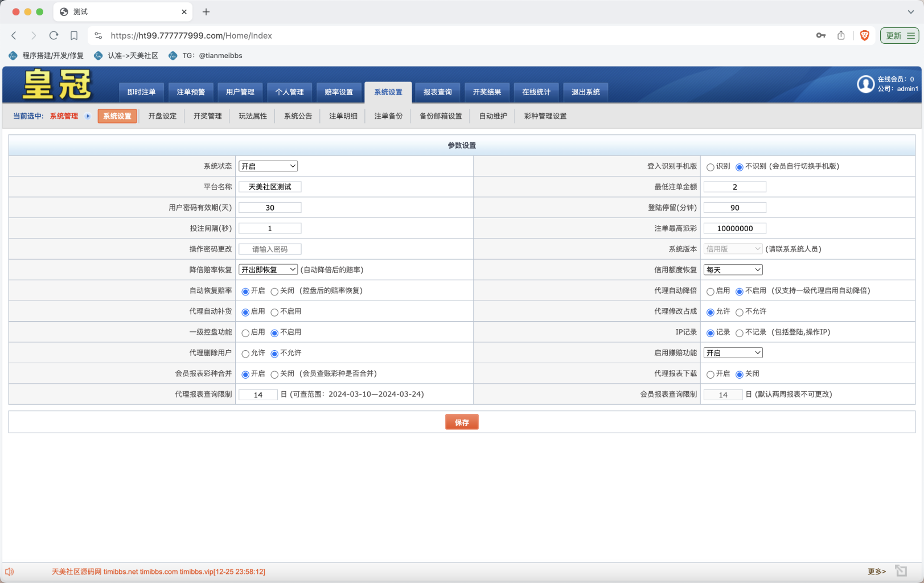Click the 操作密码更改 password input field

pos(269,249)
